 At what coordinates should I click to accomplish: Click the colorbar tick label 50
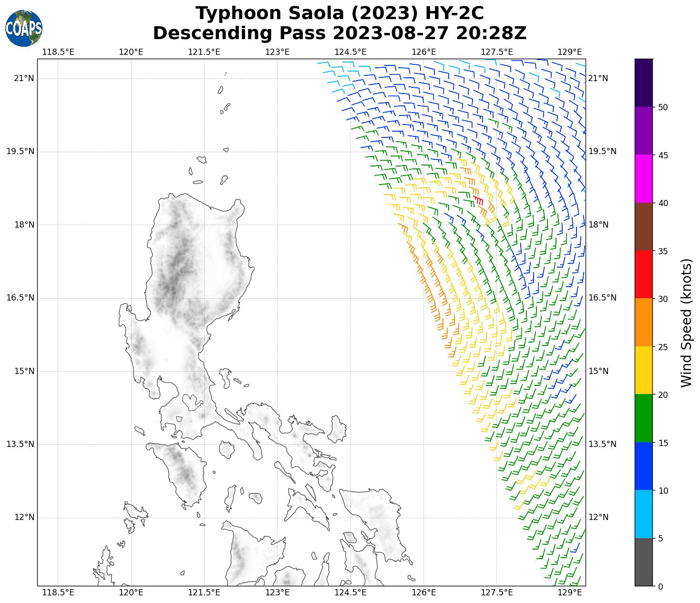pos(662,107)
